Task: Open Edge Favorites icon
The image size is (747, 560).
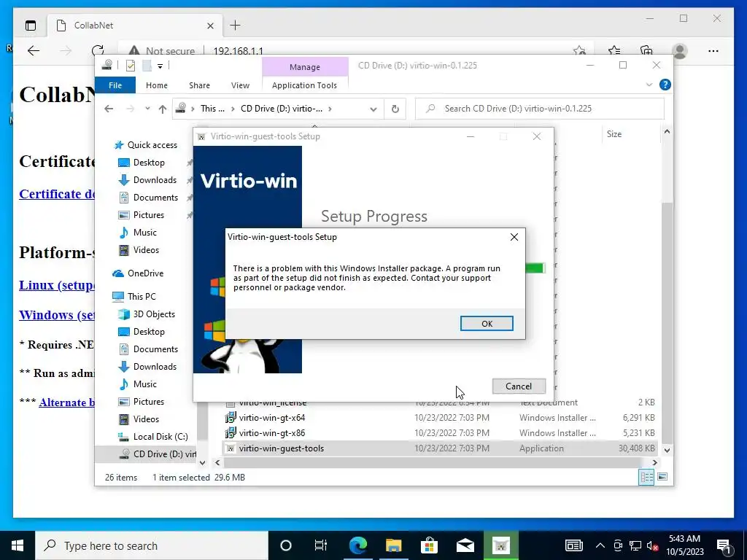Action: point(614,50)
